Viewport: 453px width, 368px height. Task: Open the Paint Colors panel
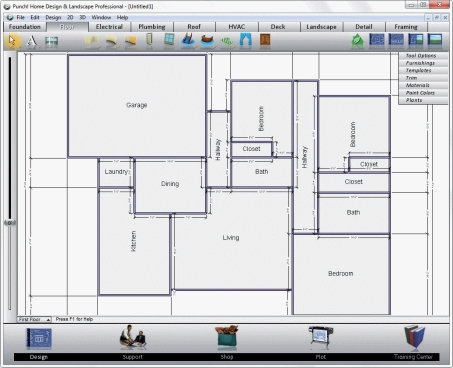423,93
